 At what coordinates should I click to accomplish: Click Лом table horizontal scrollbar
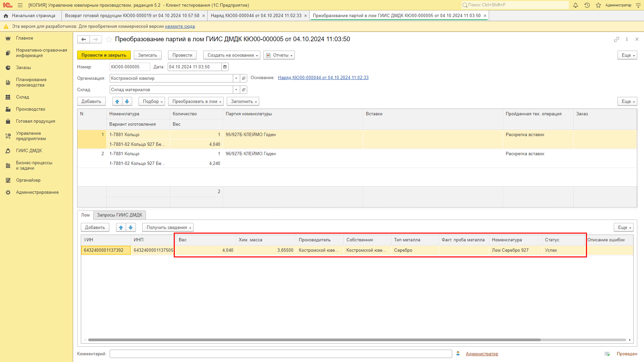pyautogui.click(x=314, y=340)
